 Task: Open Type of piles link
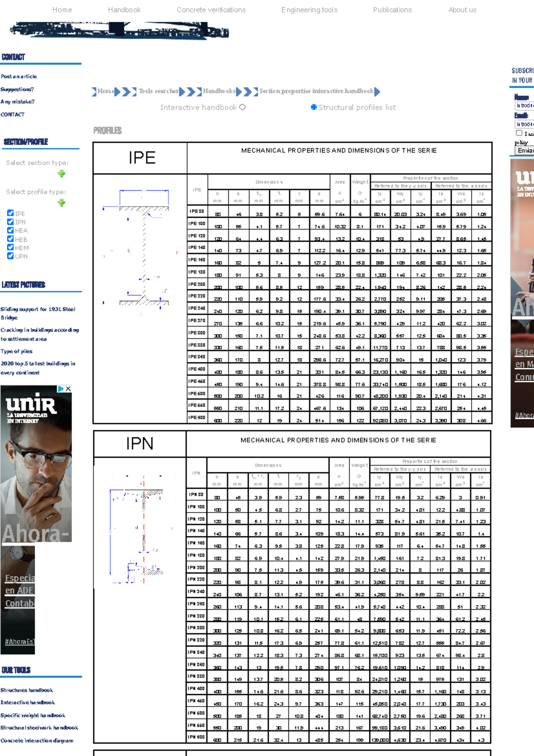tap(16, 351)
